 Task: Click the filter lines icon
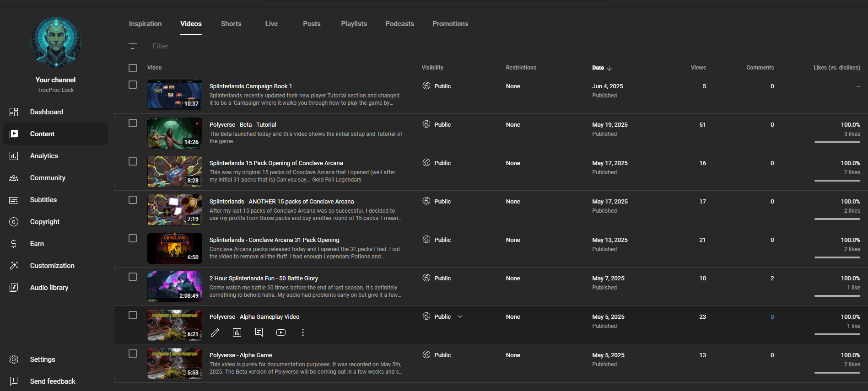point(133,46)
